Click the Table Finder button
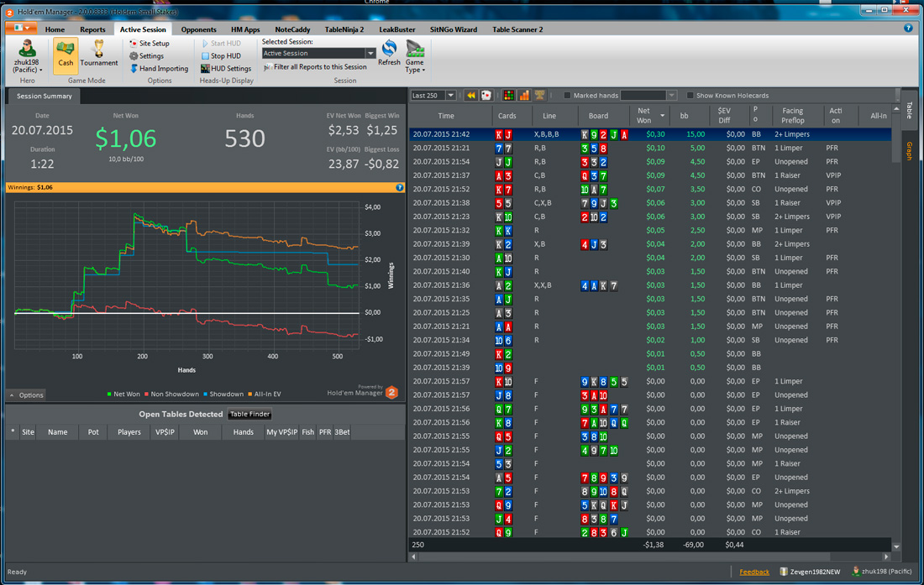 pyautogui.click(x=249, y=415)
